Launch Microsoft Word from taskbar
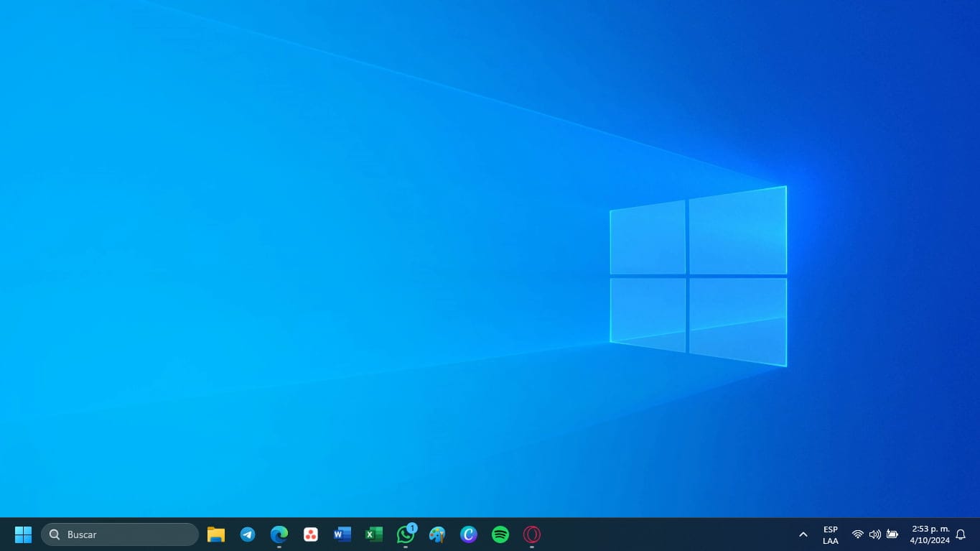The width and height of the screenshot is (980, 551). [x=342, y=534]
